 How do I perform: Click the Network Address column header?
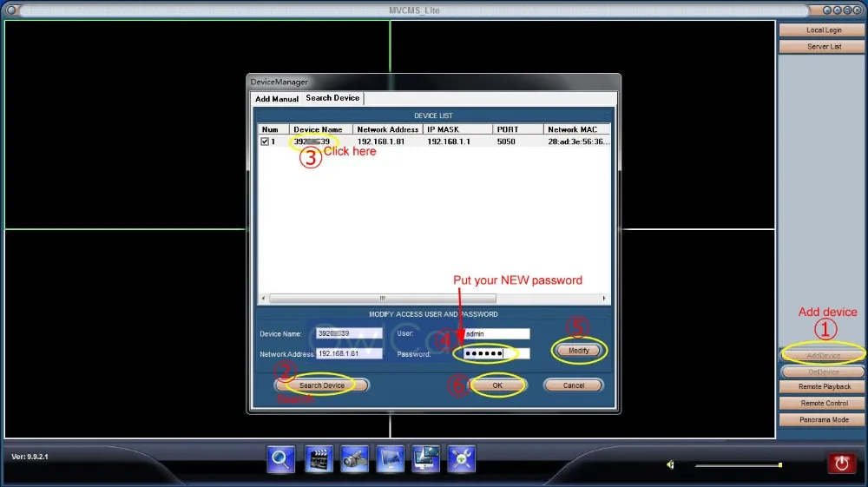pyautogui.click(x=387, y=129)
